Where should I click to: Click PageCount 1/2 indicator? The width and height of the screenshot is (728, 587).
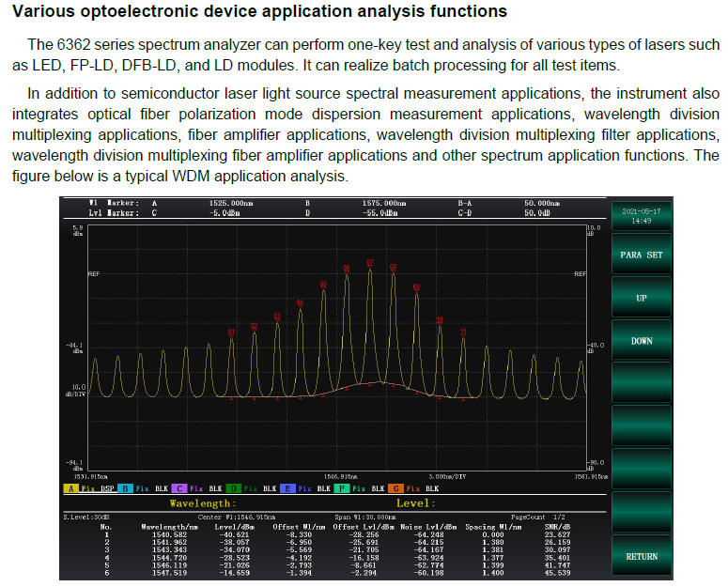coord(538,517)
